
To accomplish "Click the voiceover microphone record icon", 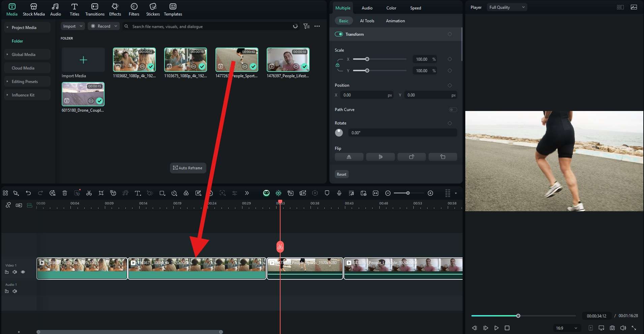I will (x=339, y=193).
